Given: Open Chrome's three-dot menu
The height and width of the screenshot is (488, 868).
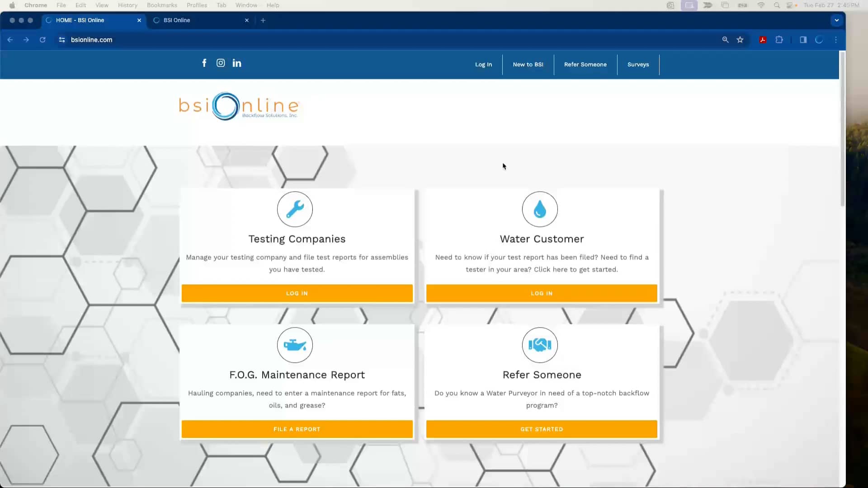Looking at the screenshot, I should [836, 40].
